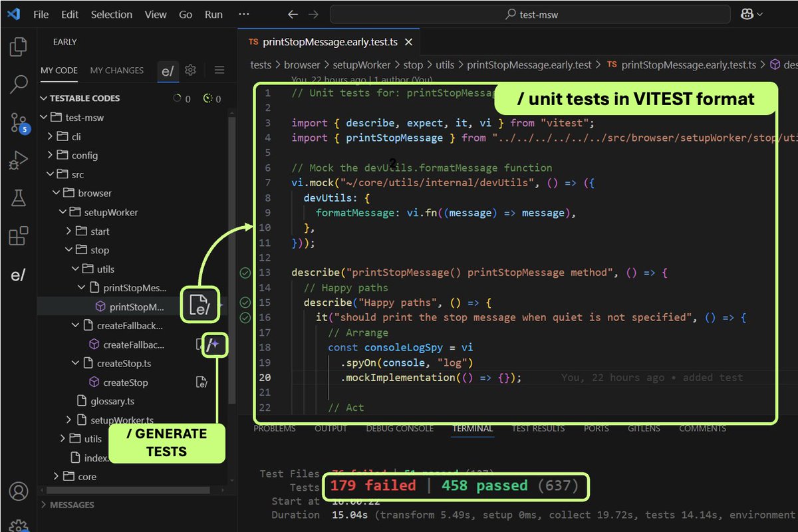Open the Copilot dropdown chevron
The height and width of the screenshot is (532, 798).
(759, 14)
